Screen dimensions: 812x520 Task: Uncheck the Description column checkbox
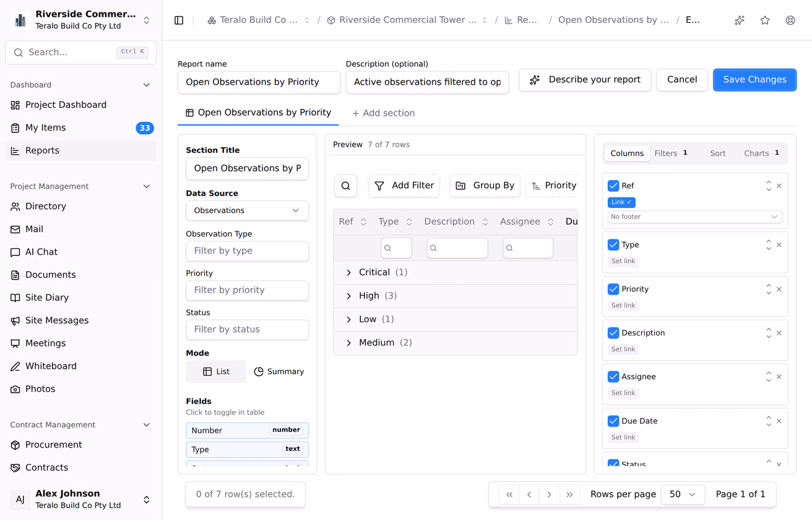coord(613,333)
